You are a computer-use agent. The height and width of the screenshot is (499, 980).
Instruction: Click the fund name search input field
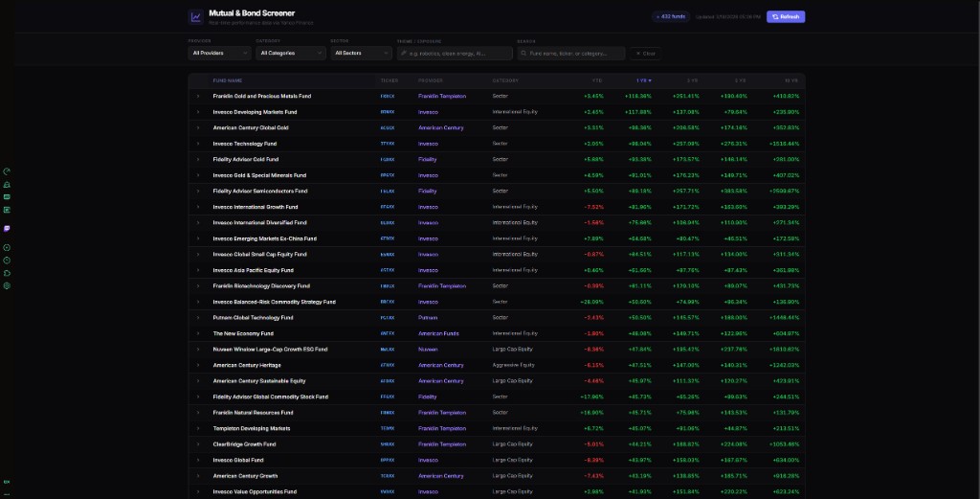[x=571, y=53]
